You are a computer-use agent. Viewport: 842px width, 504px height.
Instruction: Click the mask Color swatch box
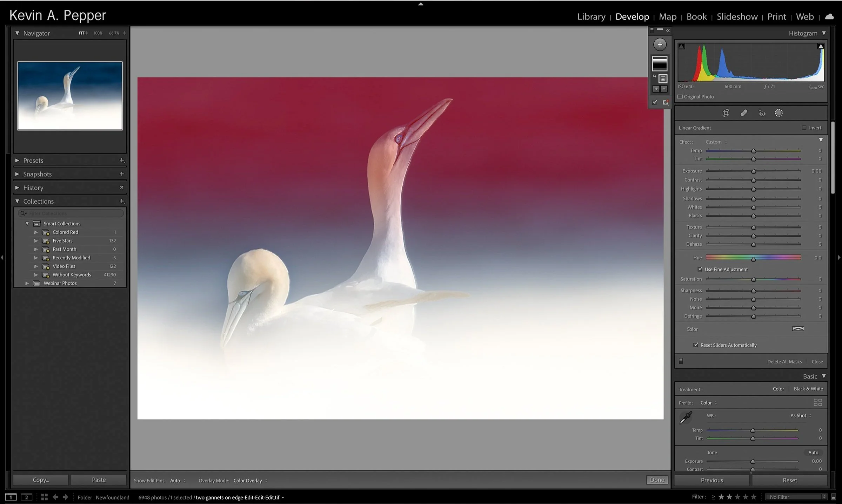coord(798,329)
